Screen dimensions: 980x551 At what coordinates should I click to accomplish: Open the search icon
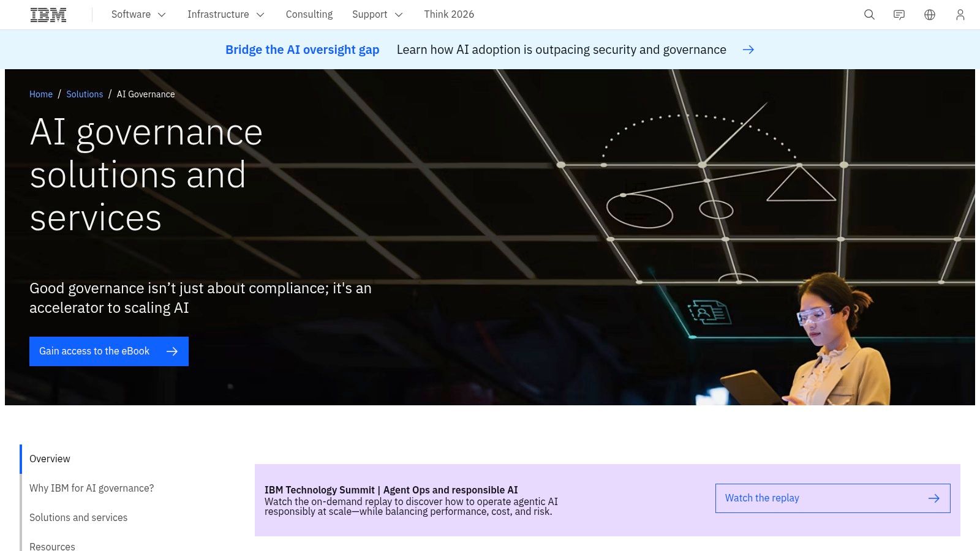869,15
